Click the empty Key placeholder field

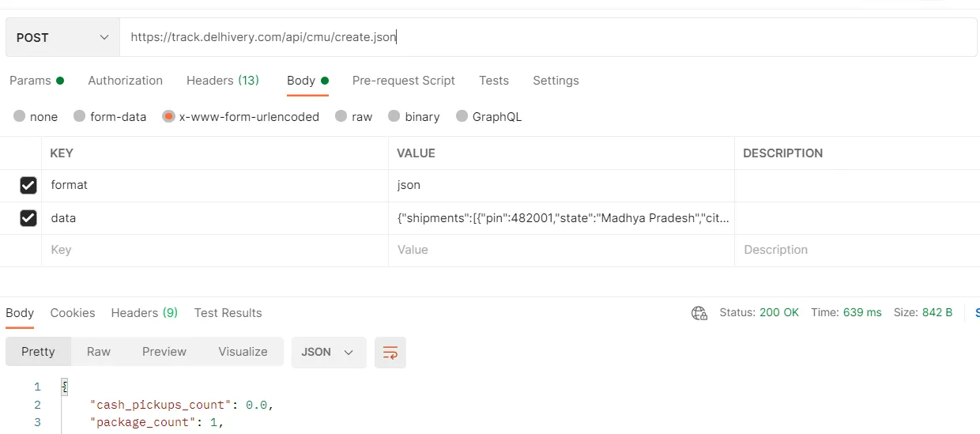(x=213, y=250)
